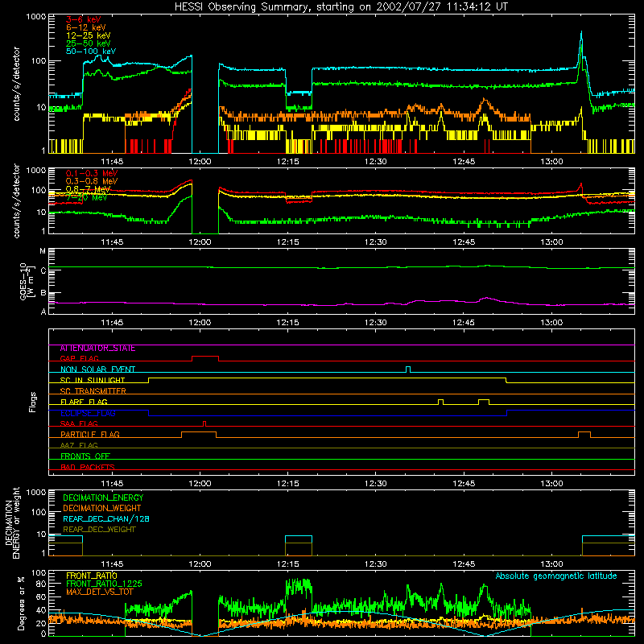The image size is (644, 644).
Task: Click the GOES-10 vertical axis label
Action: click(x=26, y=281)
